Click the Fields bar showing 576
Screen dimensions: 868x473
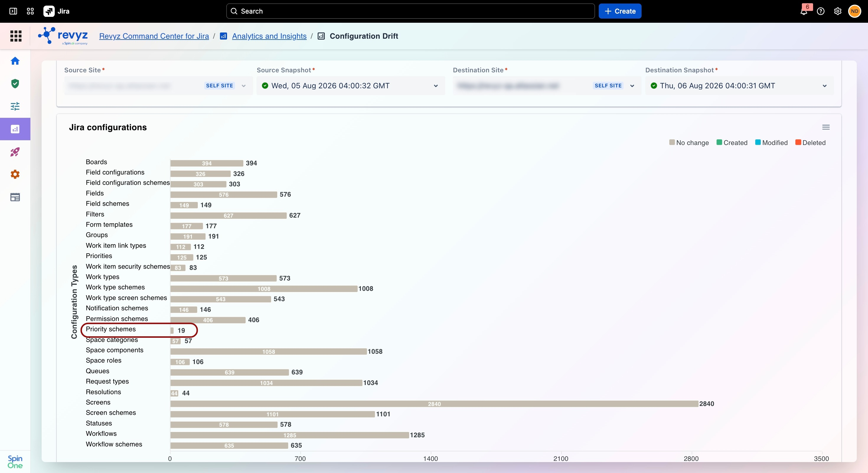click(x=224, y=194)
